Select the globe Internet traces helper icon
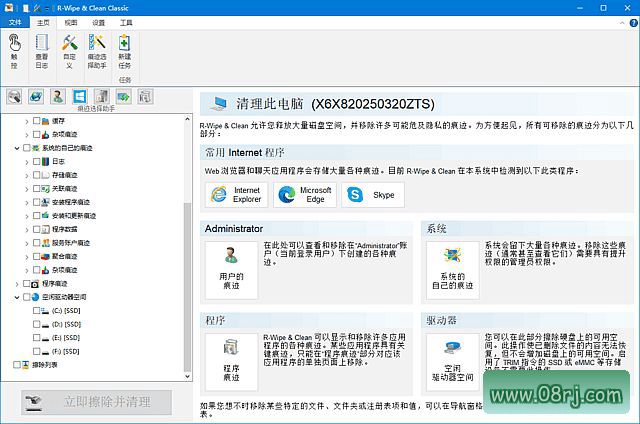 click(x=36, y=97)
